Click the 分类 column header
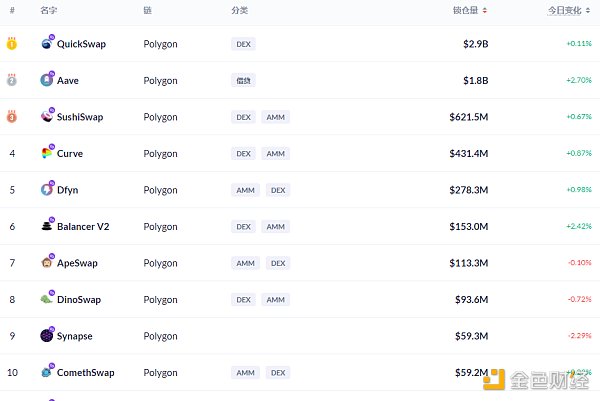 click(x=239, y=10)
